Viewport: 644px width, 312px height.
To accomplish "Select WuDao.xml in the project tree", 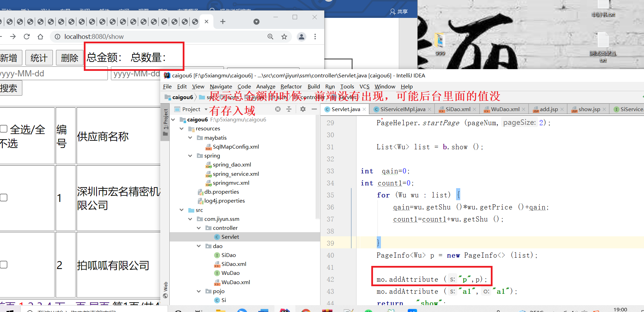I will pyautogui.click(x=236, y=282).
